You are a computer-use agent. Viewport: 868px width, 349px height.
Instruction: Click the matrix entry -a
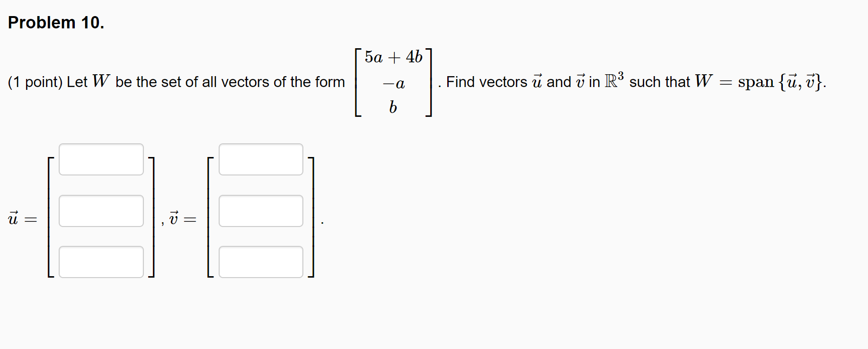click(x=393, y=83)
